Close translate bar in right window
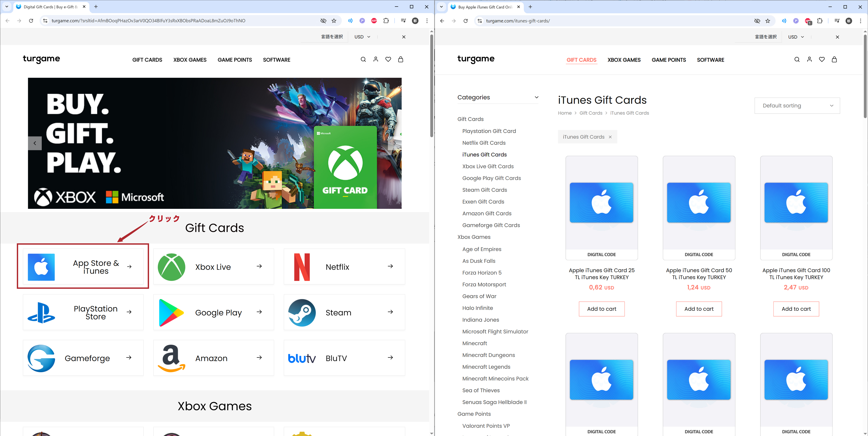This screenshot has height=436, width=868. [x=837, y=37]
